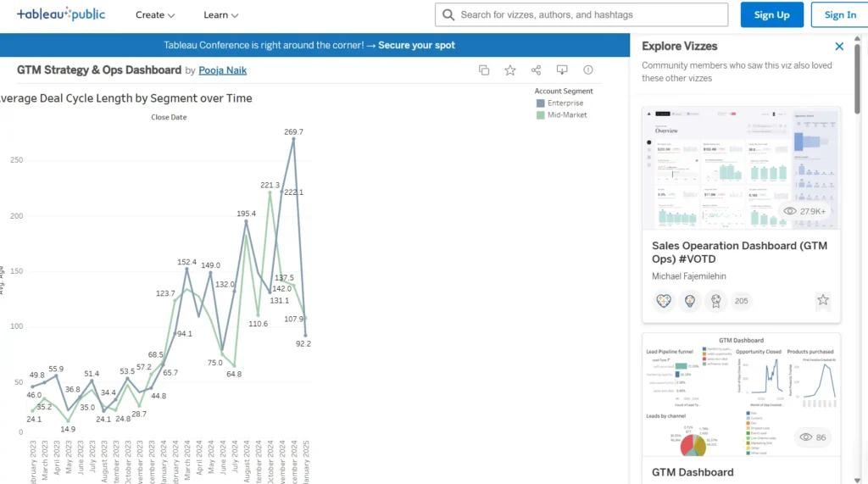Close the Explore Vizzes panel
The height and width of the screenshot is (484, 868).
click(x=839, y=47)
